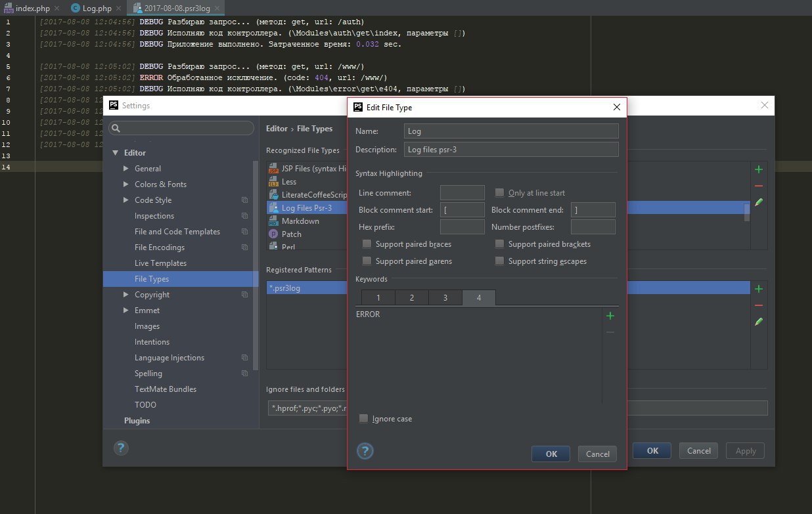The image size is (812, 514).
Task: Remove the registered pattern with red minus
Action: [x=759, y=305]
